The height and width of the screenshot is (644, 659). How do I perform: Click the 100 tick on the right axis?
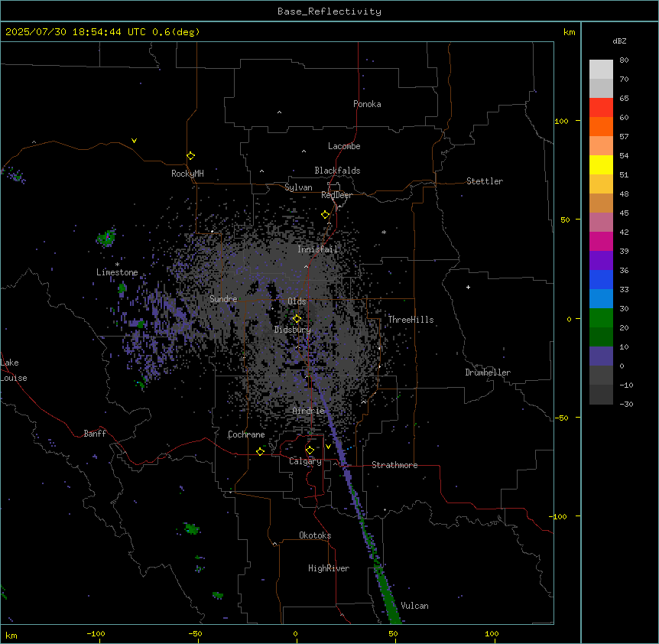point(561,121)
